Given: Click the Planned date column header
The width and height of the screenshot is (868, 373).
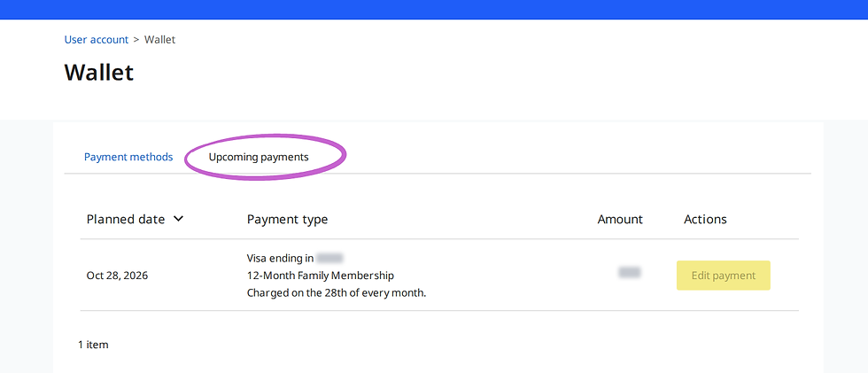Looking at the screenshot, I should 126,219.
